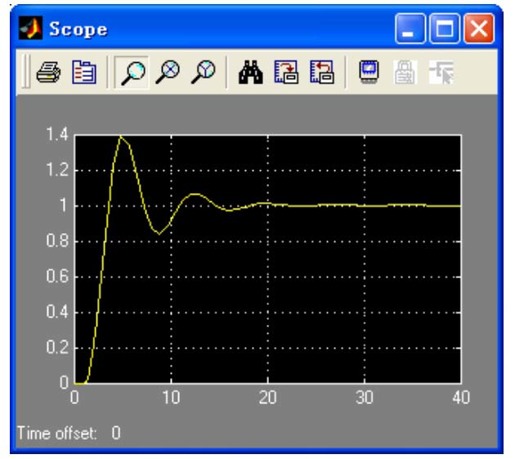The image size is (515, 459).
Task: Click the 1.4 label on the y-axis
Action: pos(57,134)
